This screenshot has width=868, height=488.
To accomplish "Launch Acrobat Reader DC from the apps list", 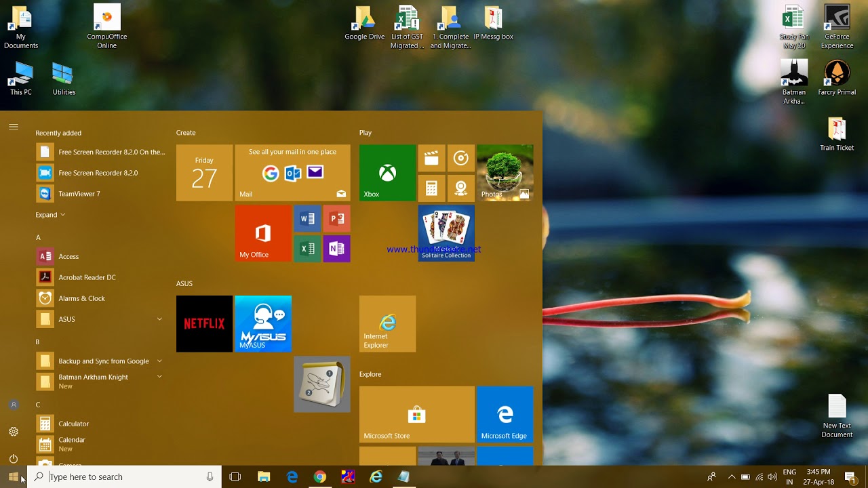I will point(100,277).
